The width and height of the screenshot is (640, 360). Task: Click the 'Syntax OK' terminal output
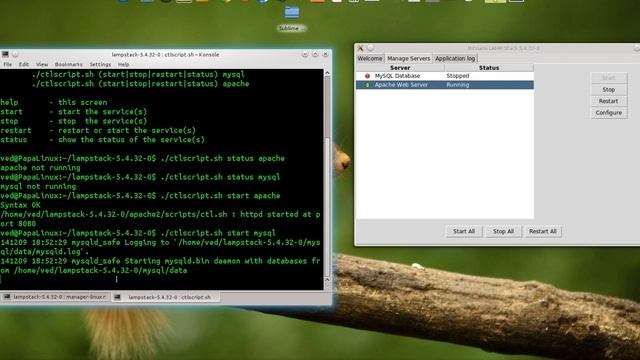[20, 205]
